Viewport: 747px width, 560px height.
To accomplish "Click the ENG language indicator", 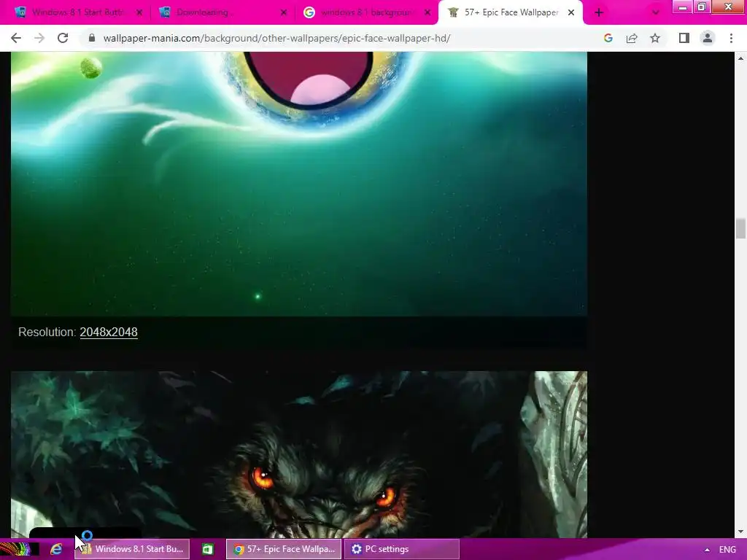I will click(727, 550).
